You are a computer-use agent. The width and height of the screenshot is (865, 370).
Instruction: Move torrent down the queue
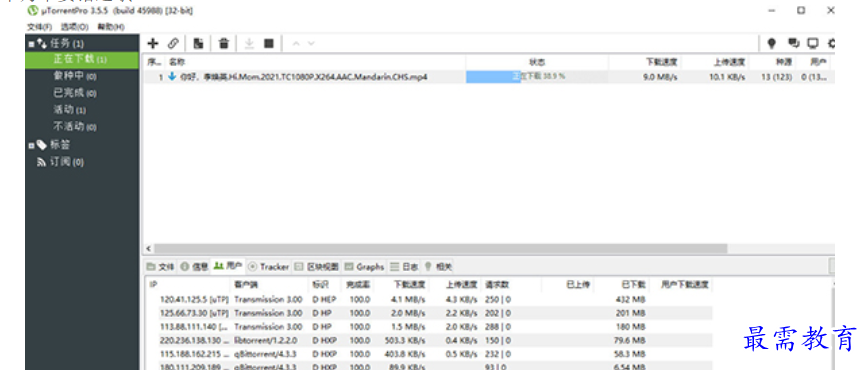(x=311, y=43)
